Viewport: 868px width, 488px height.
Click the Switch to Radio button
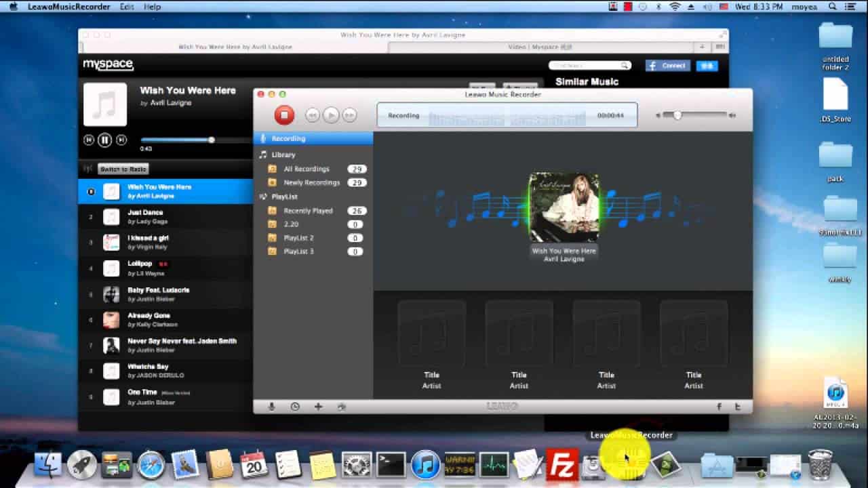click(123, 169)
